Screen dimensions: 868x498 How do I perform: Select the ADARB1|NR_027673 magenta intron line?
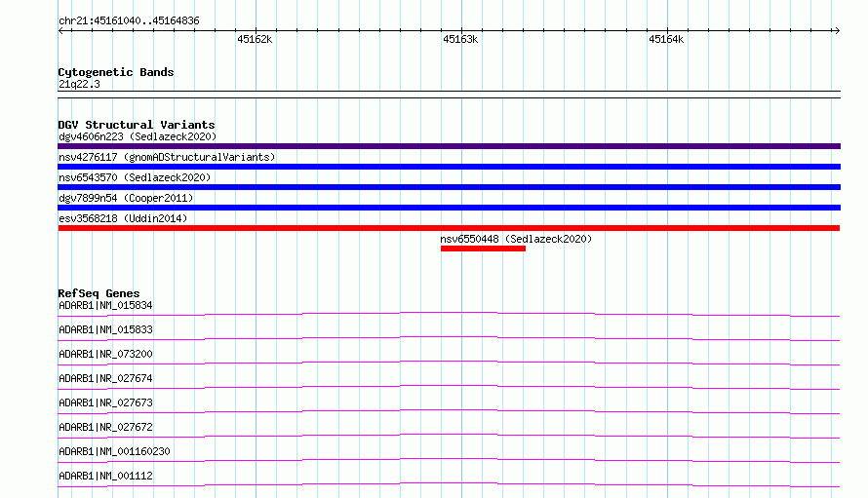(449, 411)
